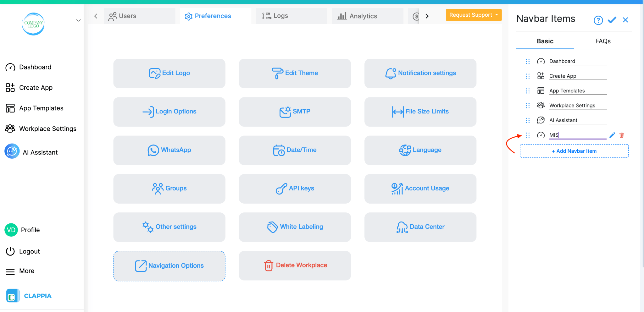Click Add Navbar Item
Screen dimensions: 644x312
coord(574,151)
